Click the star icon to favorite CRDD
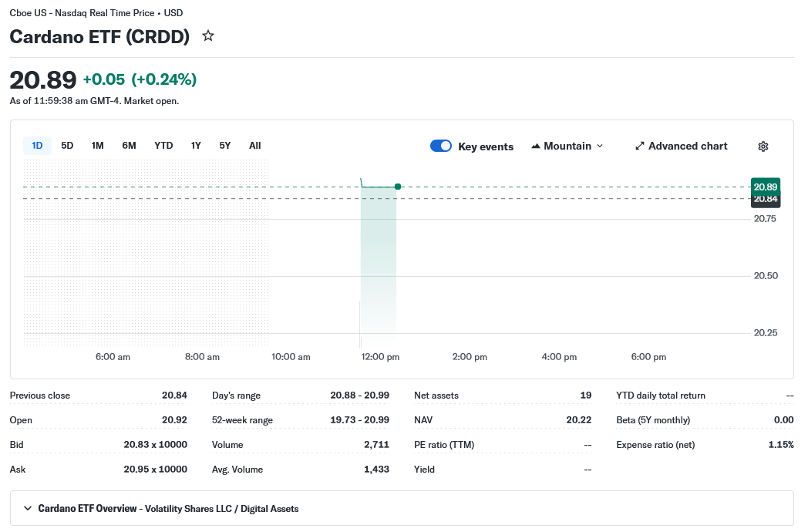808x532 pixels. [x=207, y=35]
